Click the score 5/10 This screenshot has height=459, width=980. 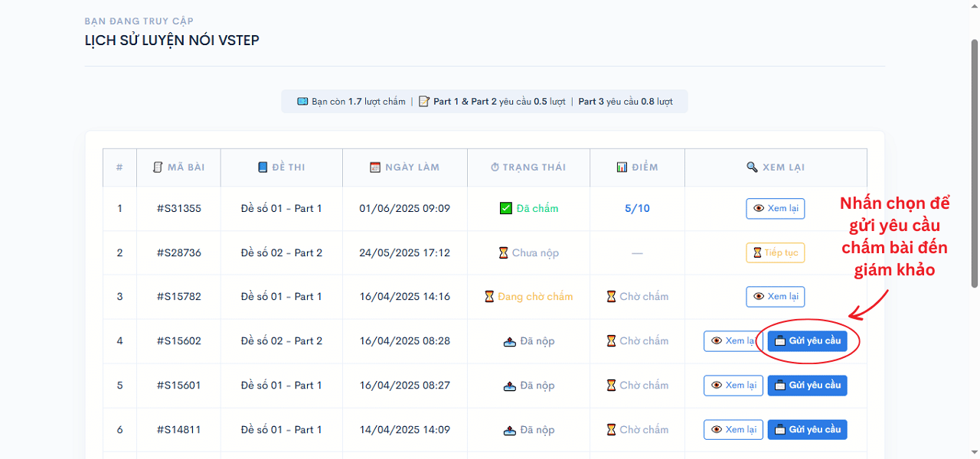coord(637,208)
